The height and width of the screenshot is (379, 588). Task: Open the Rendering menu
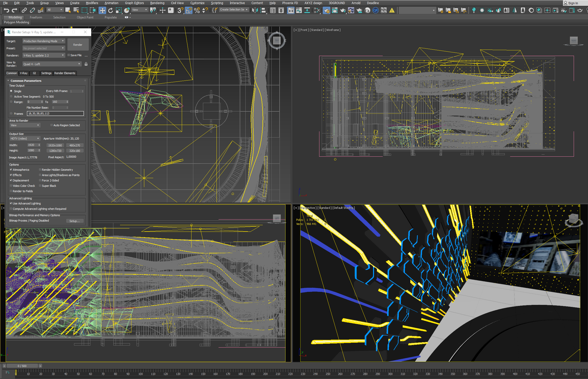click(157, 3)
